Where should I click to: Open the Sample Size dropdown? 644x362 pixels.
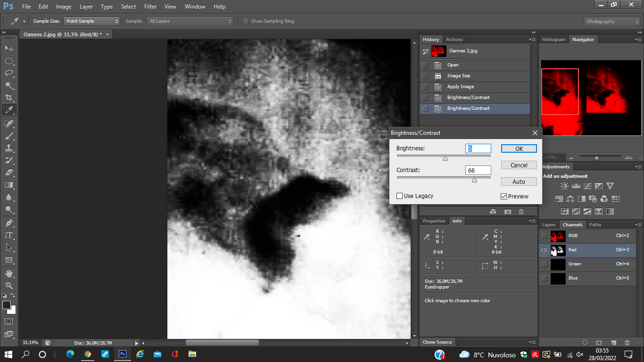[92, 21]
